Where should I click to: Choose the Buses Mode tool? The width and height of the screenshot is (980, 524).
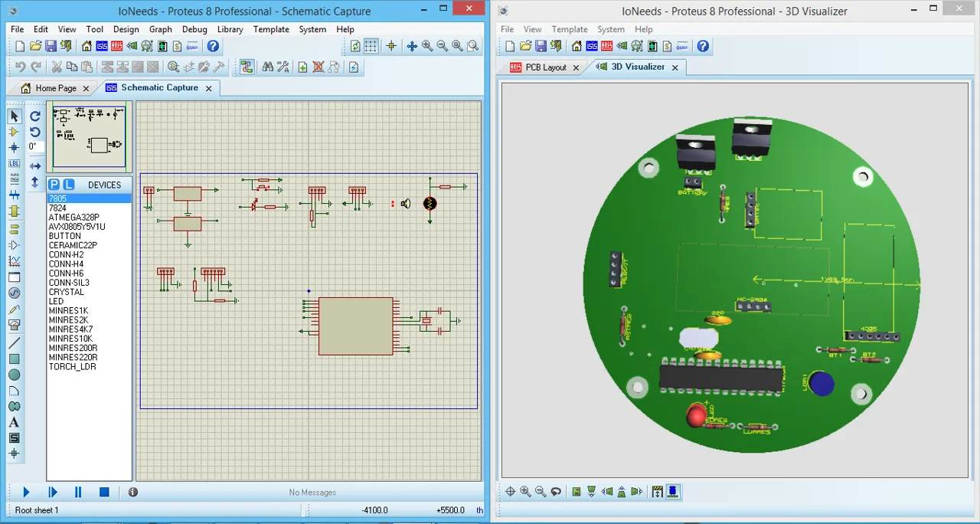(x=14, y=195)
